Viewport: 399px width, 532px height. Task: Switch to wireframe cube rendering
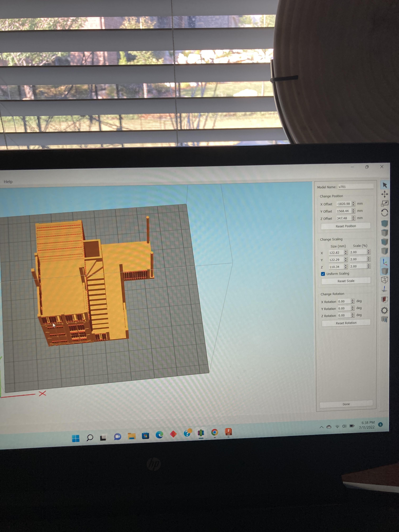[384, 280]
